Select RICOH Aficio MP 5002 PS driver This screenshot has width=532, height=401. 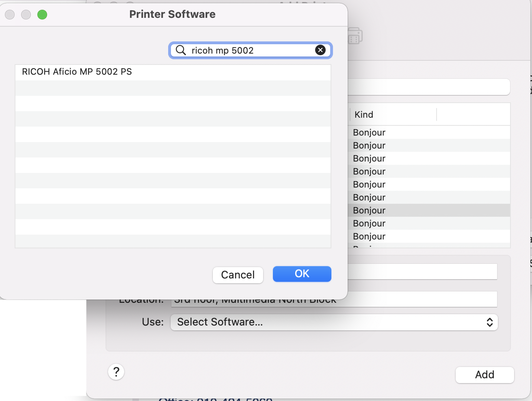pos(173,72)
